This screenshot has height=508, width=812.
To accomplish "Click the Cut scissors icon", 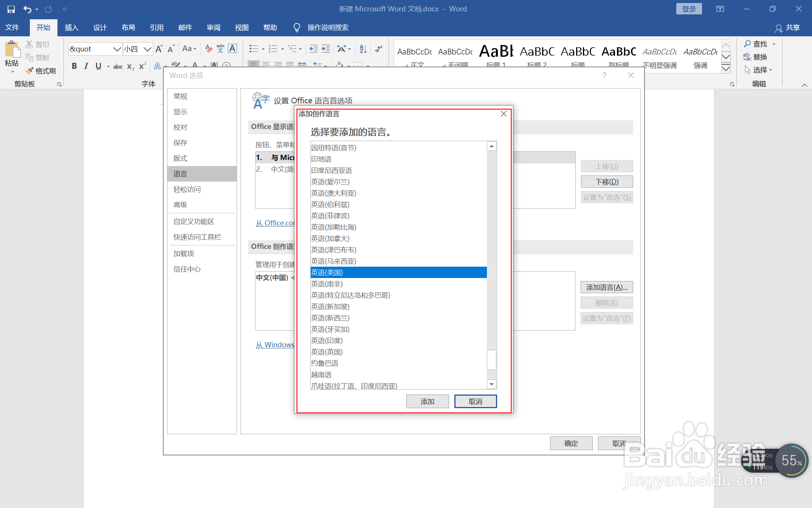I will 29,44.
